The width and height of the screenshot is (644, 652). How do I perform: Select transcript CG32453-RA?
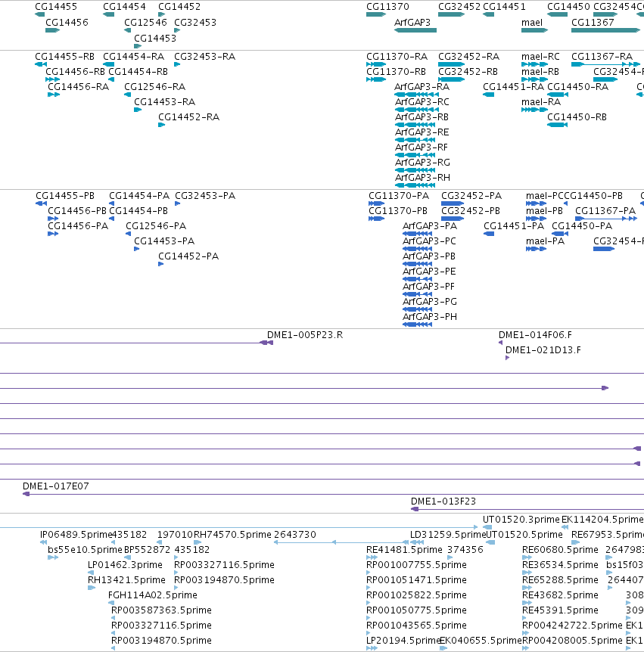pyautogui.click(x=177, y=64)
